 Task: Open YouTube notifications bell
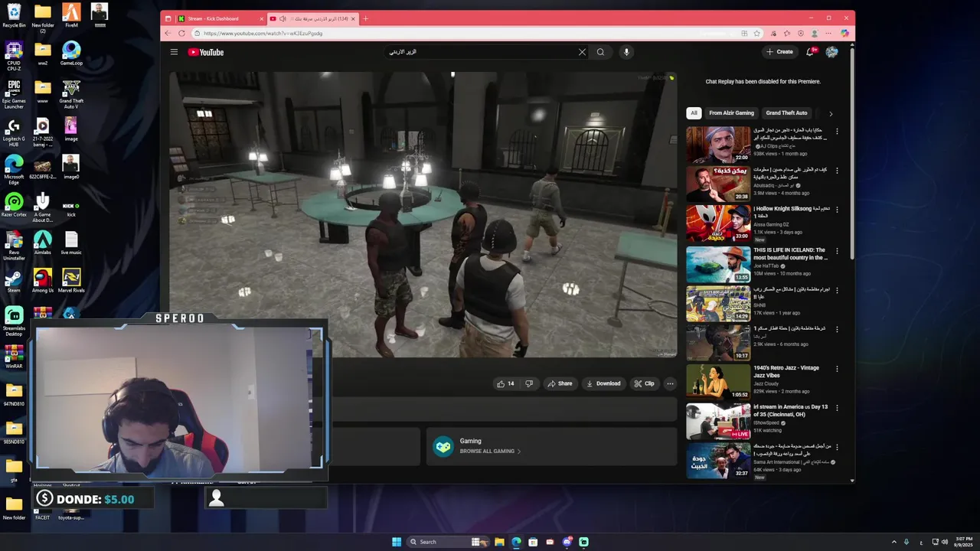(810, 52)
